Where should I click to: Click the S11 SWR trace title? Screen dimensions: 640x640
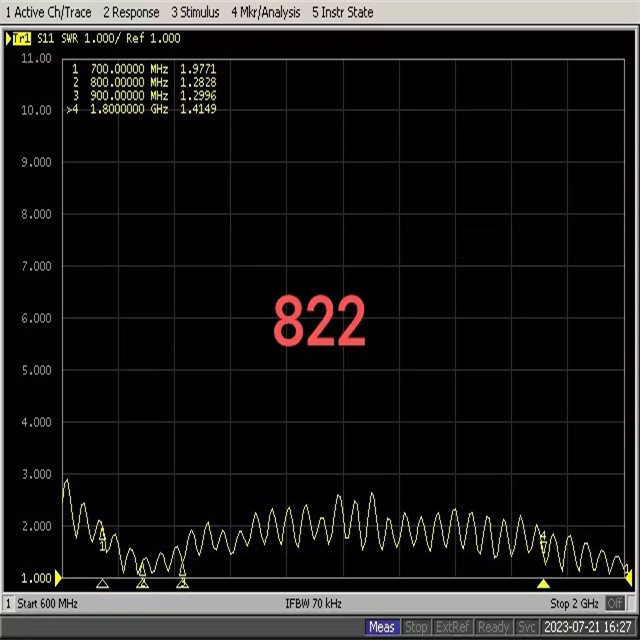click(108, 39)
